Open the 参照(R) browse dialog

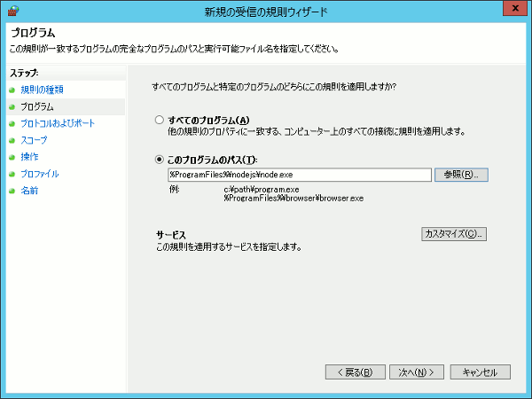[461, 175]
